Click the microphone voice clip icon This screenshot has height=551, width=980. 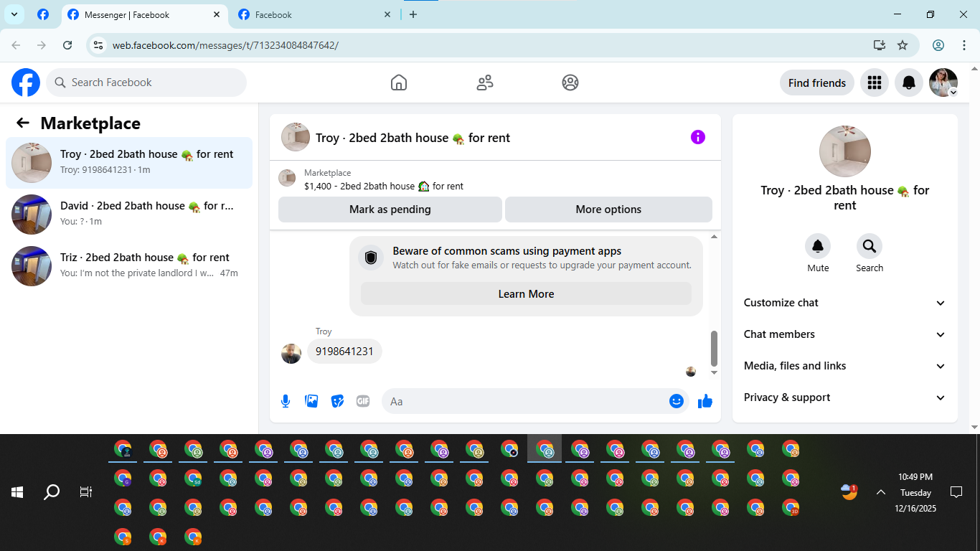pos(286,401)
